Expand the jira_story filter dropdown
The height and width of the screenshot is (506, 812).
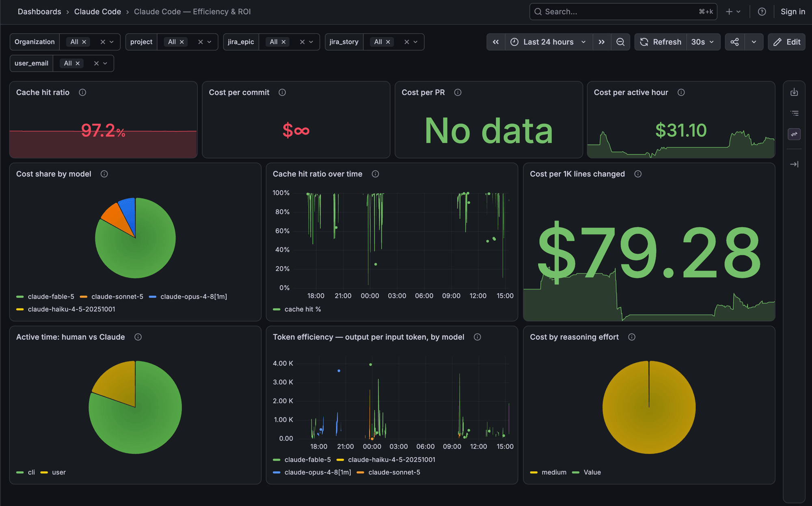pos(415,42)
